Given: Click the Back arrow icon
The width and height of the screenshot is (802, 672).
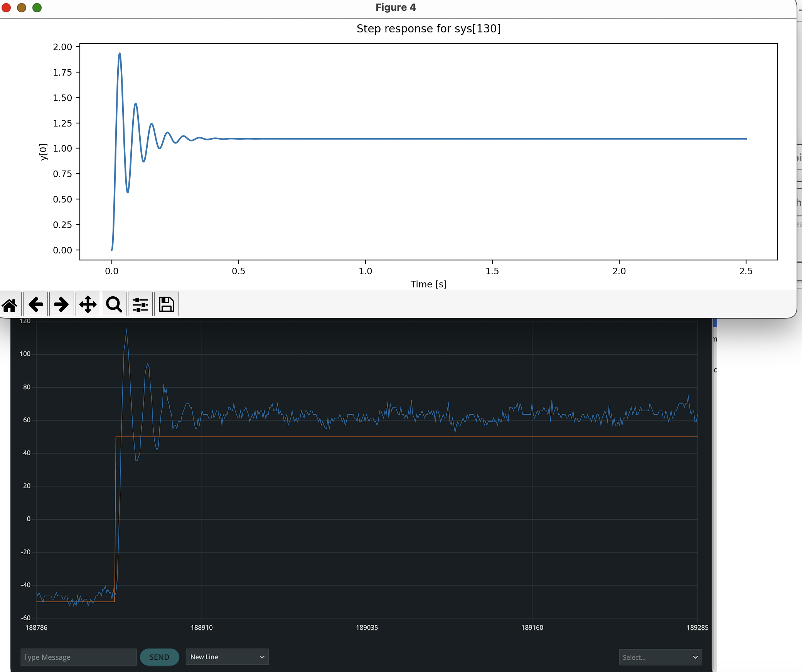Looking at the screenshot, I should tap(35, 304).
